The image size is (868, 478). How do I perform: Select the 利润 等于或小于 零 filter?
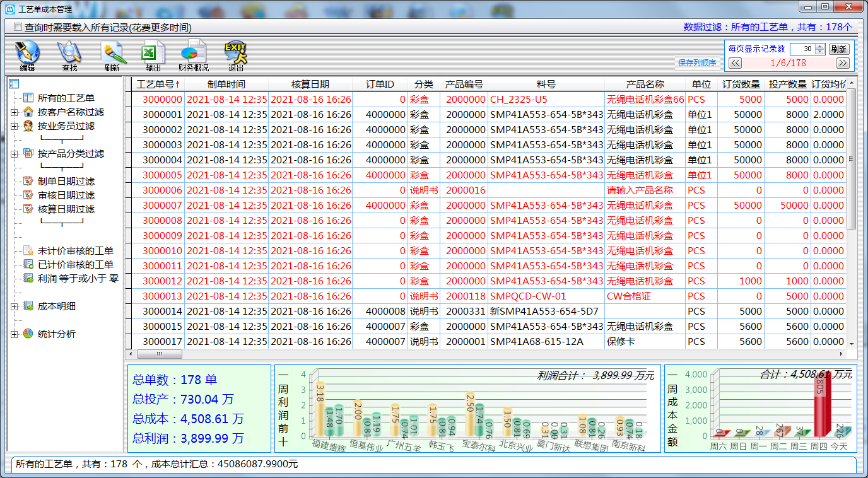click(78, 278)
